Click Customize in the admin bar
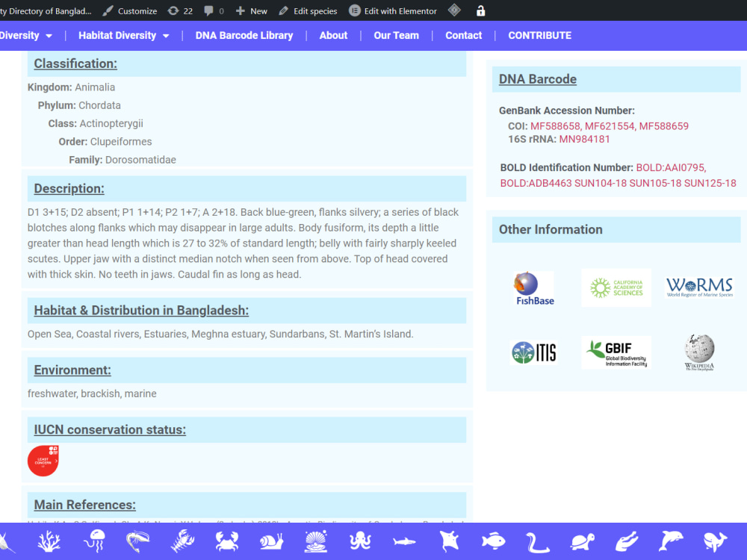The height and width of the screenshot is (560, 747). pos(129,10)
